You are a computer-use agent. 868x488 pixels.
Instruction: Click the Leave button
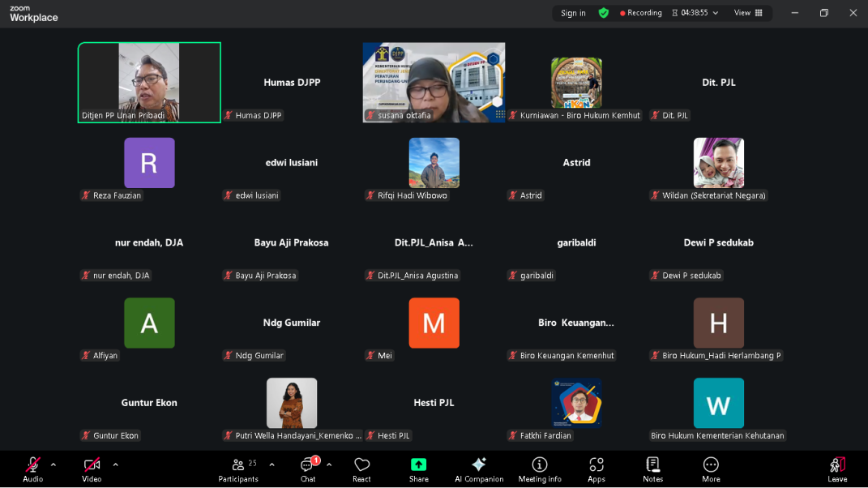pos(837,469)
